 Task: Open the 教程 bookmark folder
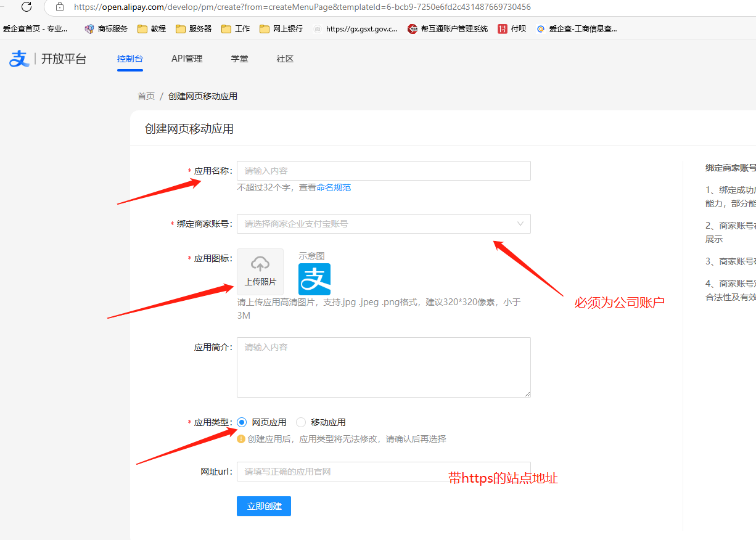(x=152, y=29)
